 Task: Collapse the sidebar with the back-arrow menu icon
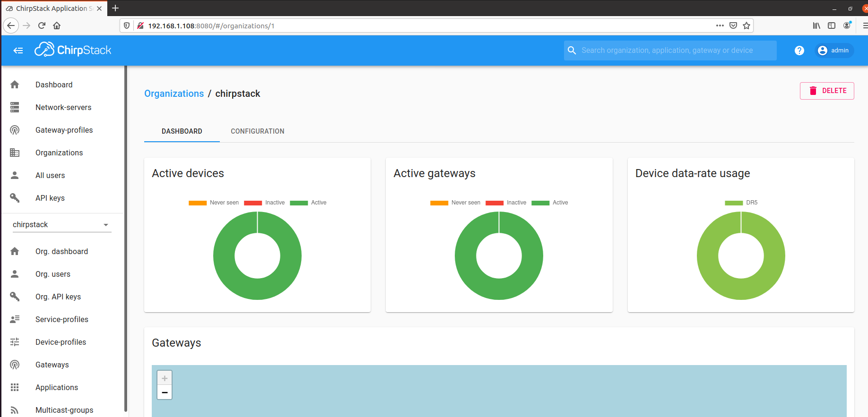pos(18,51)
